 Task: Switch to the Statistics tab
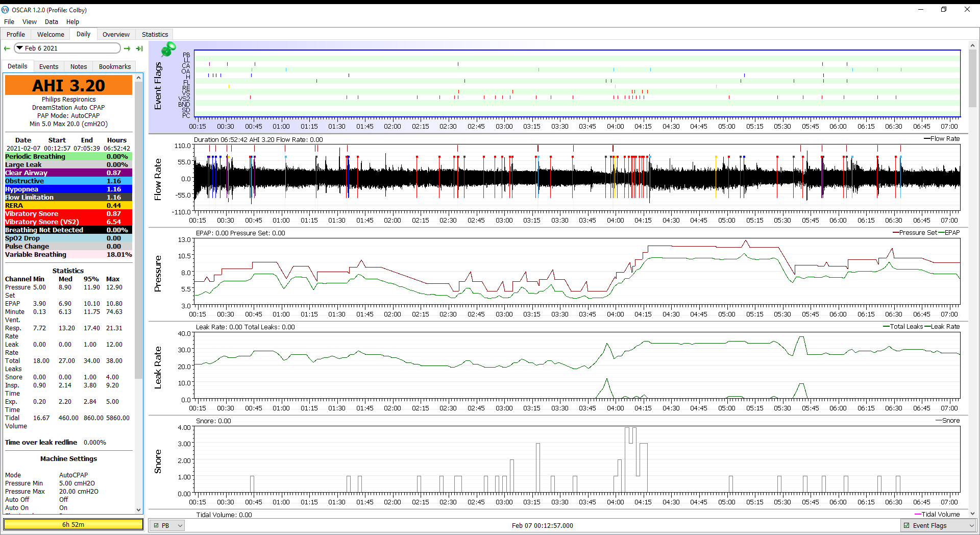155,34
